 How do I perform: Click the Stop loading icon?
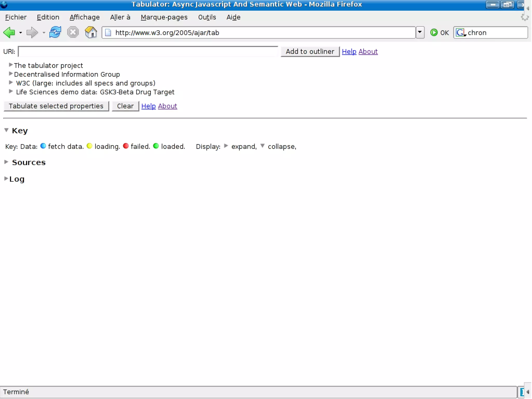pyautogui.click(x=73, y=32)
